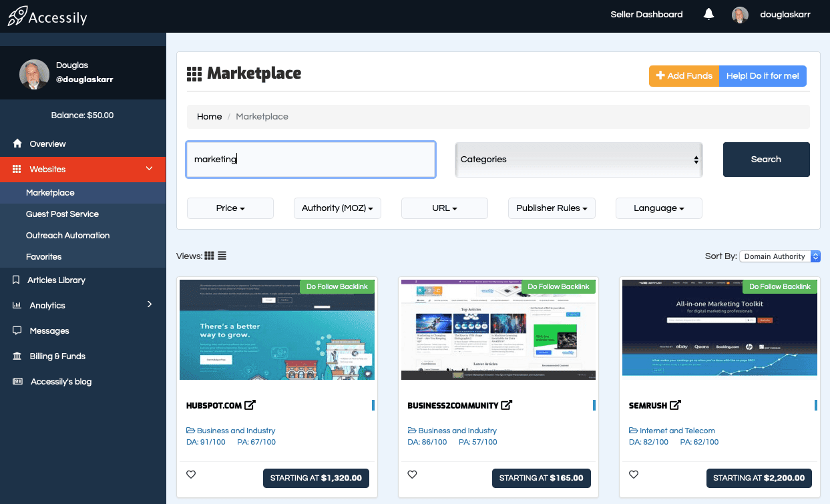Open Guest Post Service in sidebar

62,214
